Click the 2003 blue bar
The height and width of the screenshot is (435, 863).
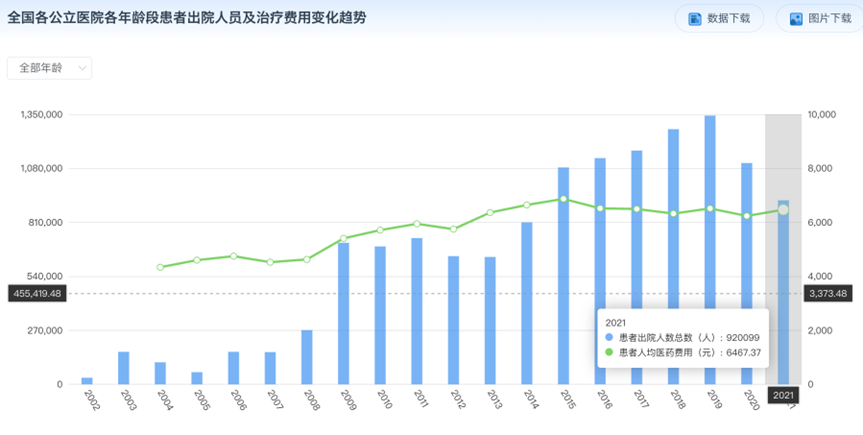click(x=124, y=368)
